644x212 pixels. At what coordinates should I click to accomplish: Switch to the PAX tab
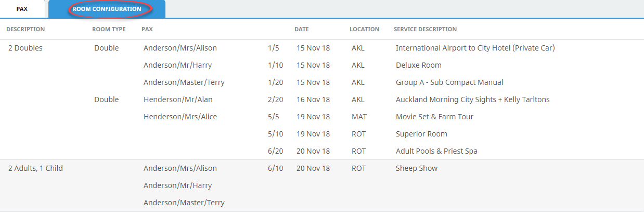(x=22, y=9)
